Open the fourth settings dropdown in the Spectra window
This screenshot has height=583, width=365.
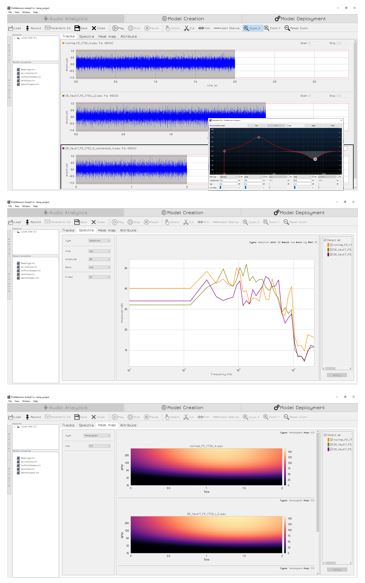coord(99,267)
